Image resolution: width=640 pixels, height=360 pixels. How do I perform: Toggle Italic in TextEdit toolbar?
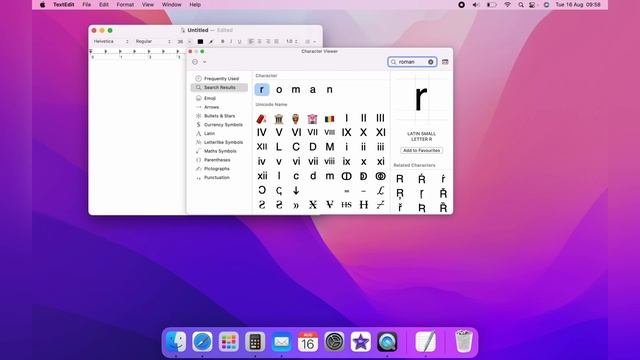point(231,42)
